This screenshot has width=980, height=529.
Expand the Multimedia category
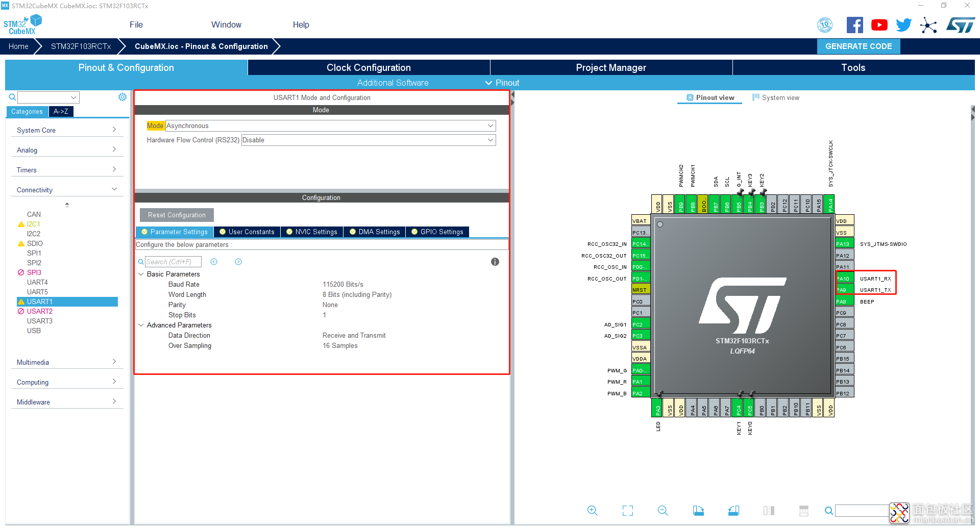(66, 362)
